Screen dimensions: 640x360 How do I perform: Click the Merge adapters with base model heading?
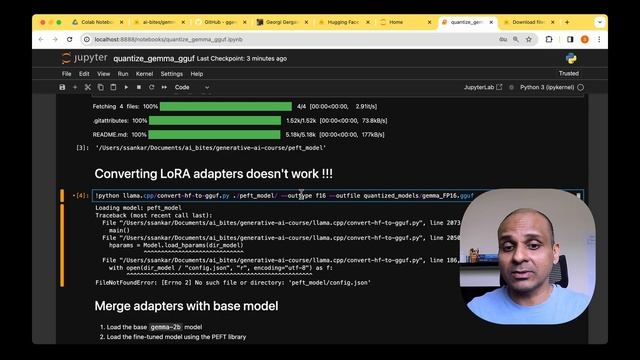[187, 306]
